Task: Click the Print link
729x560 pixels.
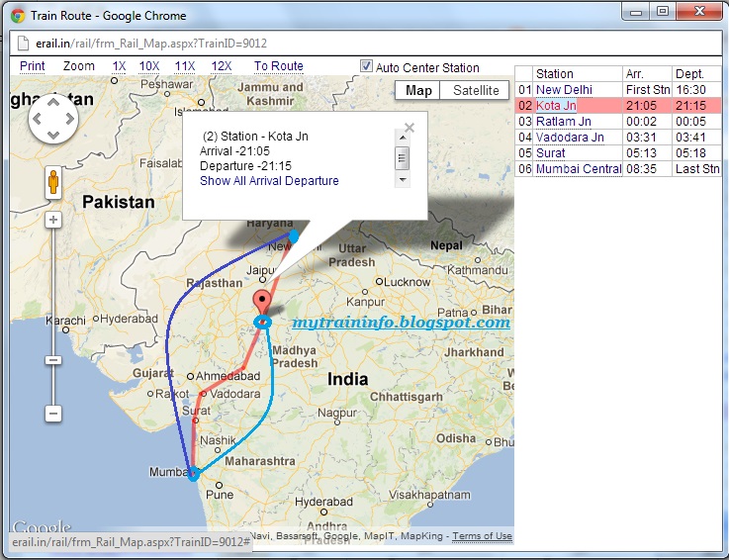Action: pos(33,66)
